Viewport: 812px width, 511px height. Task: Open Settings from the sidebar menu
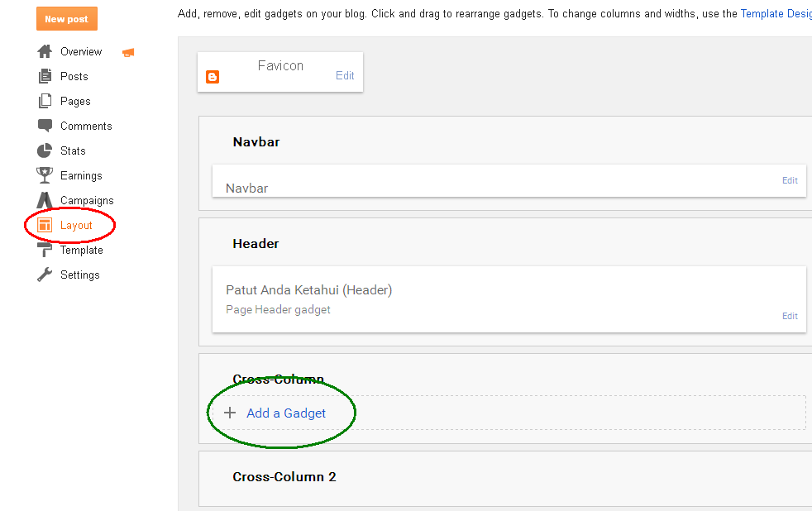[x=80, y=275]
